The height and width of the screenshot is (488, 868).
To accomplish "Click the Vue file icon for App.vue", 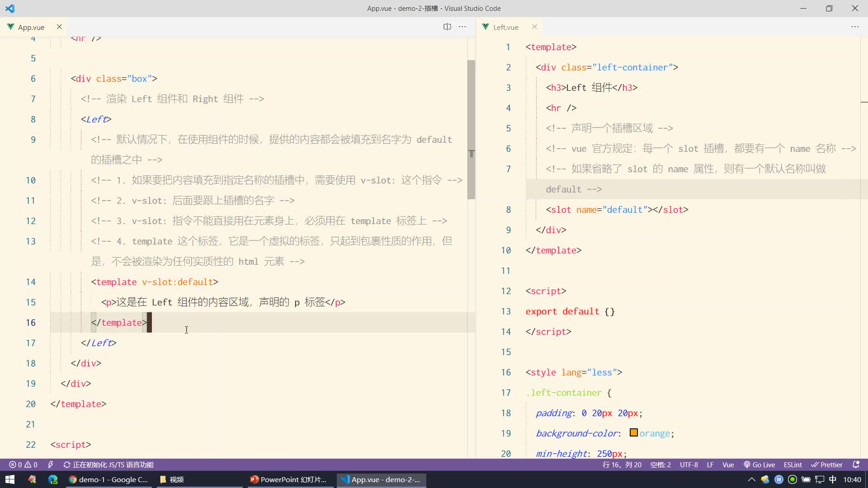I will 11,27.
